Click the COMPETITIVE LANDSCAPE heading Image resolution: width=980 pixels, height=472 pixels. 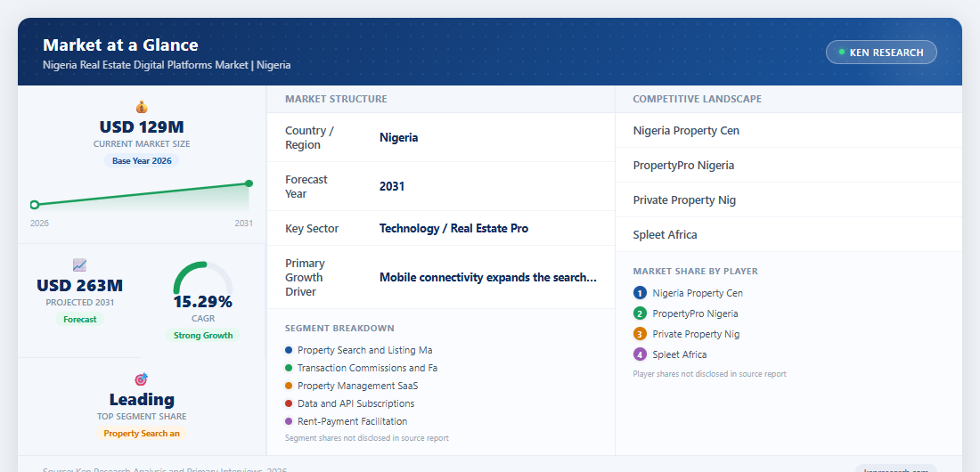pos(698,99)
